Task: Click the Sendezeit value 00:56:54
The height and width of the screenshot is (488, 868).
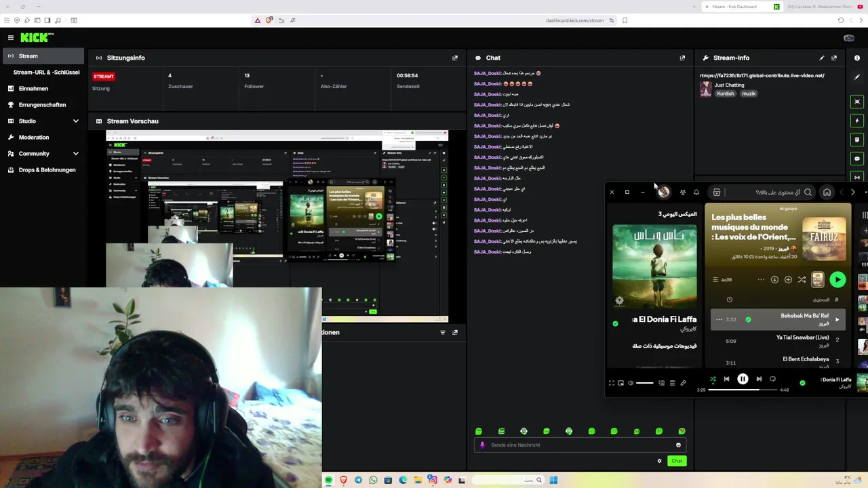Action: (x=407, y=76)
